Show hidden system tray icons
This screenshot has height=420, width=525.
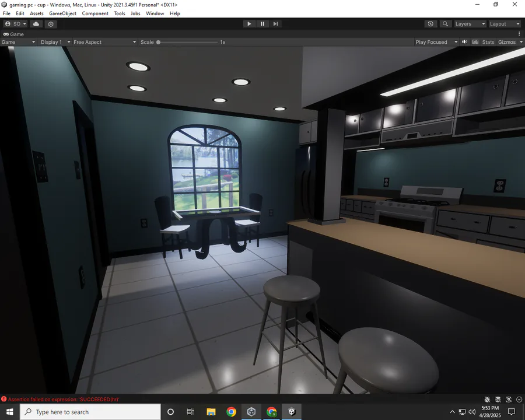click(x=452, y=412)
